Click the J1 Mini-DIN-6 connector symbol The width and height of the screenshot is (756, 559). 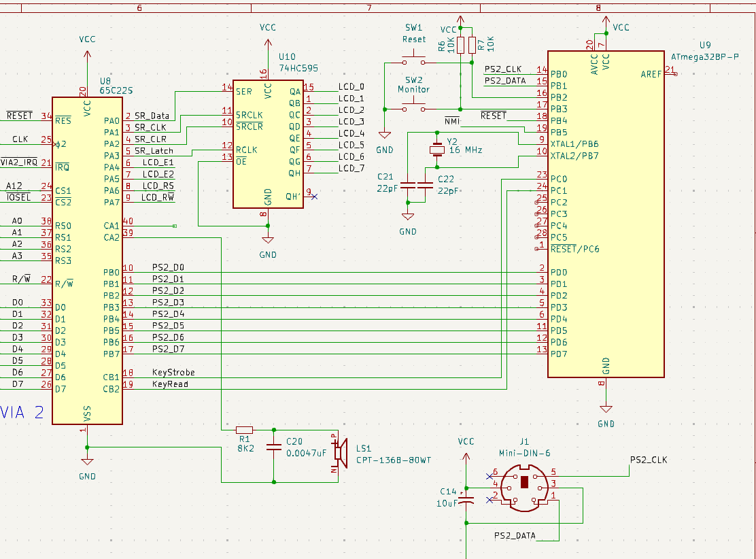(524, 487)
